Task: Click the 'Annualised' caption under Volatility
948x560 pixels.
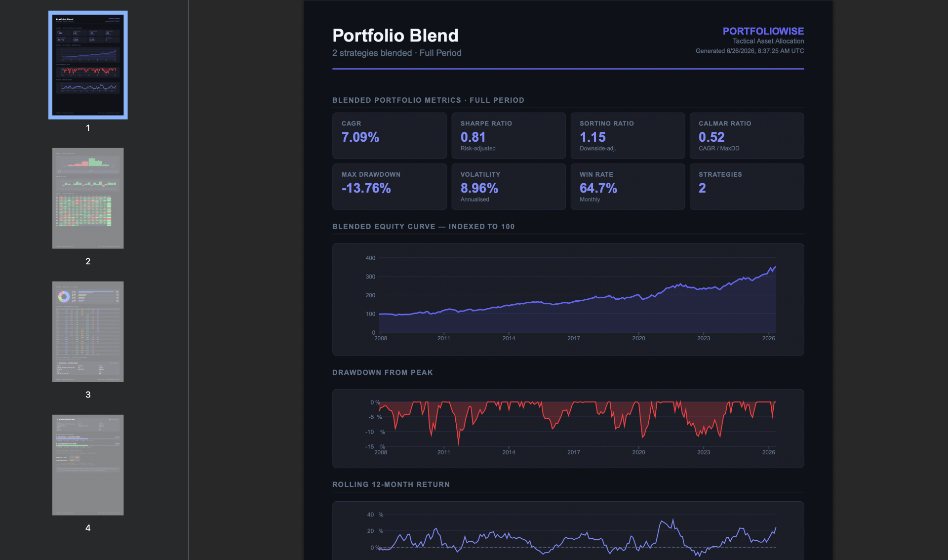Action: tap(474, 200)
